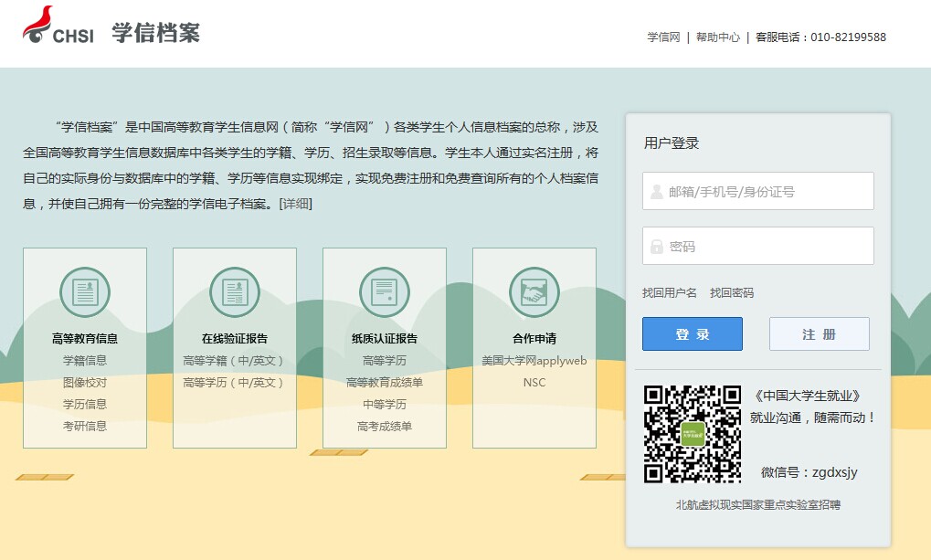Click the 在线验证报告 circular icon
Image resolution: width=931 pixels, height=560 pixels.
coord(235,292)
